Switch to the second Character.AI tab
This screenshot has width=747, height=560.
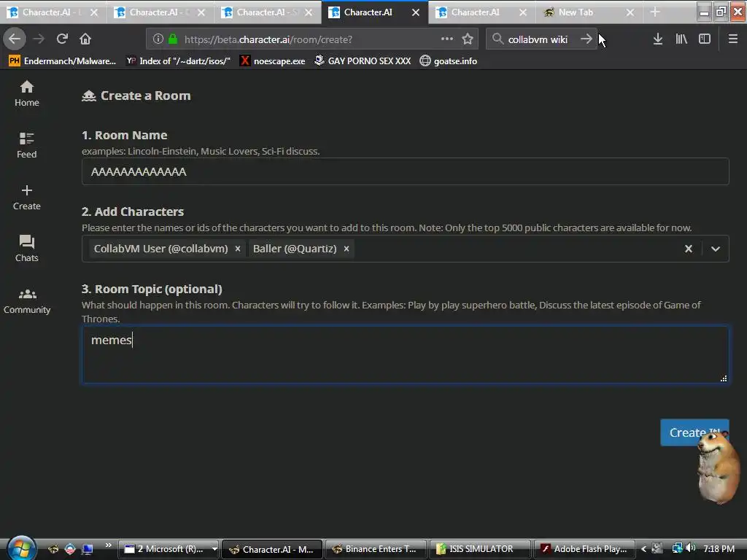160,12
